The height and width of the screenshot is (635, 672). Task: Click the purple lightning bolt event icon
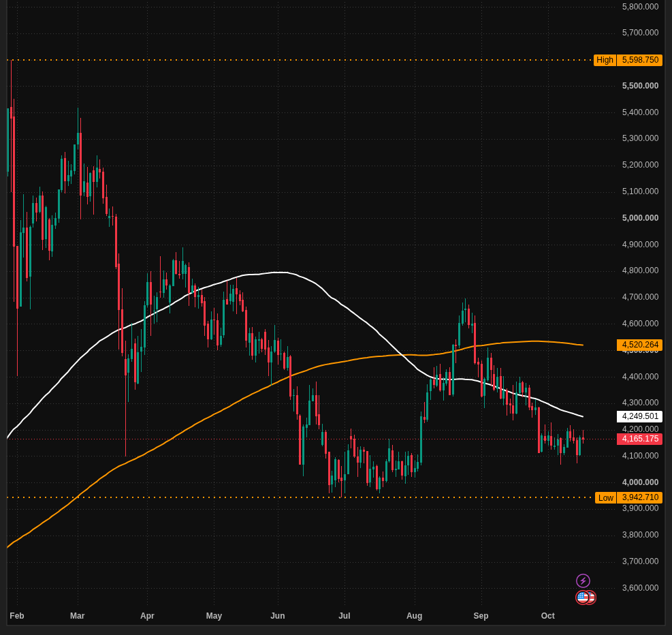[x=583, y=580]
